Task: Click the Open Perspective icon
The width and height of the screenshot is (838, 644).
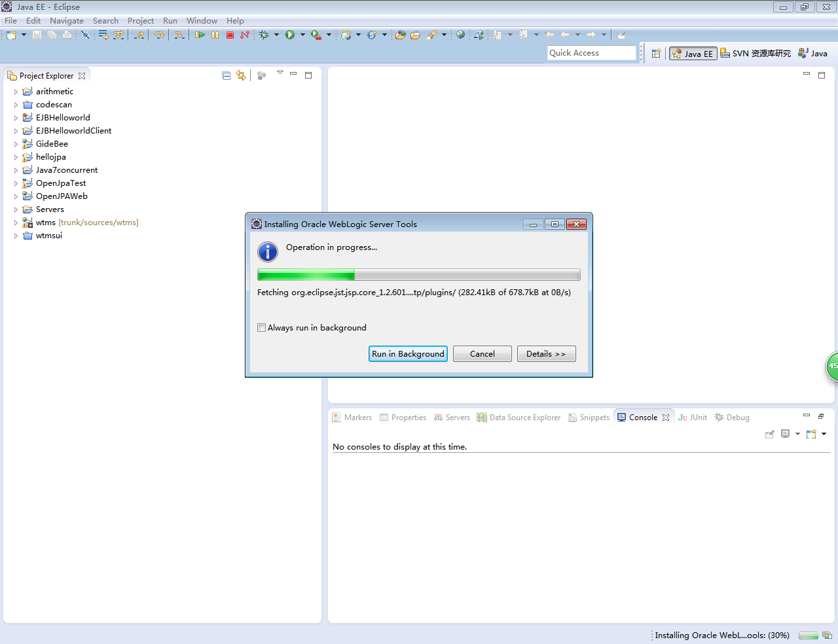Action: coord(656,54)
